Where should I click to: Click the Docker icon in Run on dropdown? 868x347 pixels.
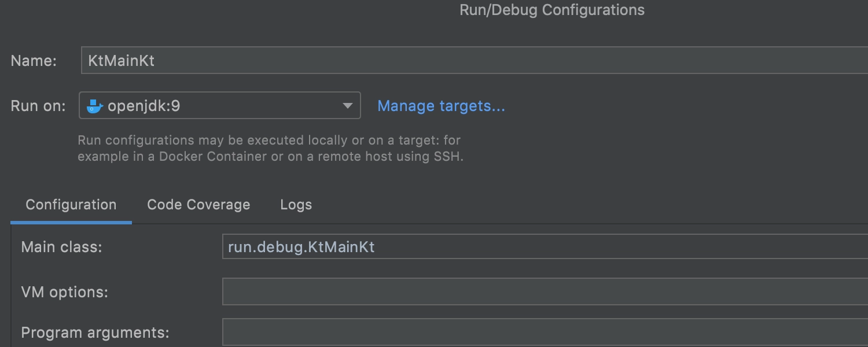coord(94,106)
